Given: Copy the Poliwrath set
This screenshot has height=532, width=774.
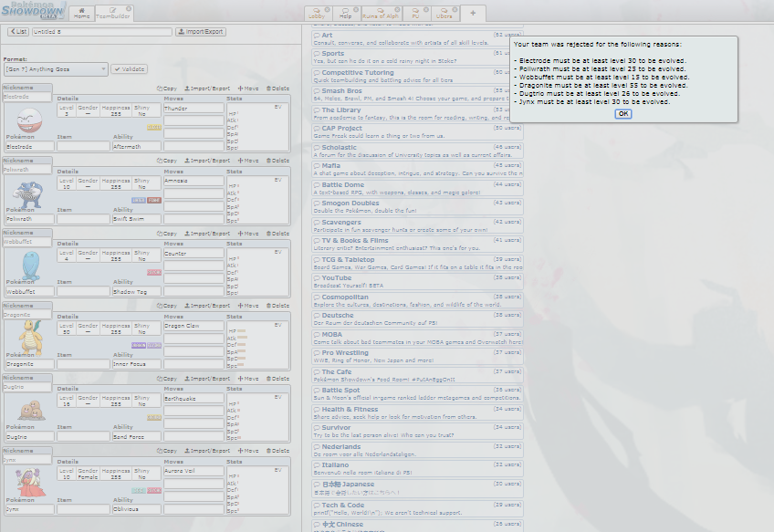Looking at the screenshot, I should (167, 161).
